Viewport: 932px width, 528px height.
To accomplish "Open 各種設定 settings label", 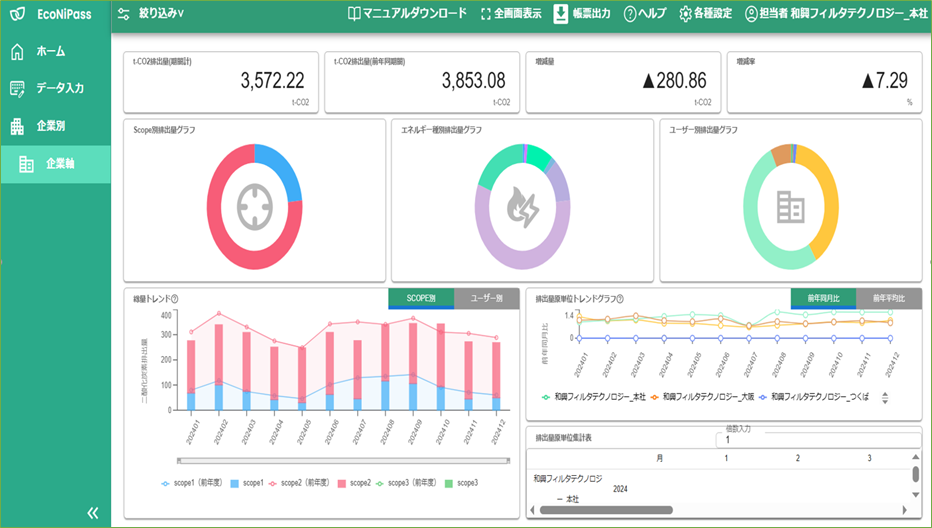I will [713, 13].
